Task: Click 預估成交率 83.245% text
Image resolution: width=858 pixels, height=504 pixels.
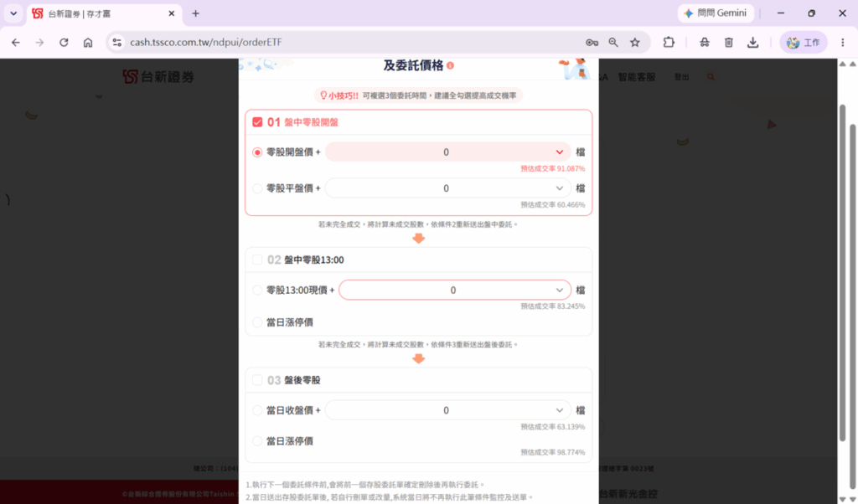Action: [x=553, y=306]
